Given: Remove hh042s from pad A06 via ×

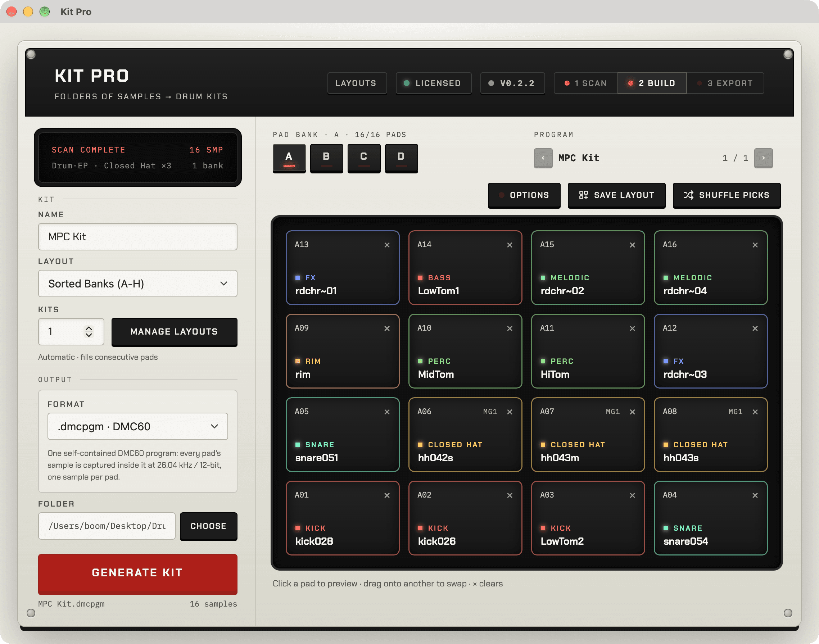Looking at the screenshot, I should coord(510,412).
